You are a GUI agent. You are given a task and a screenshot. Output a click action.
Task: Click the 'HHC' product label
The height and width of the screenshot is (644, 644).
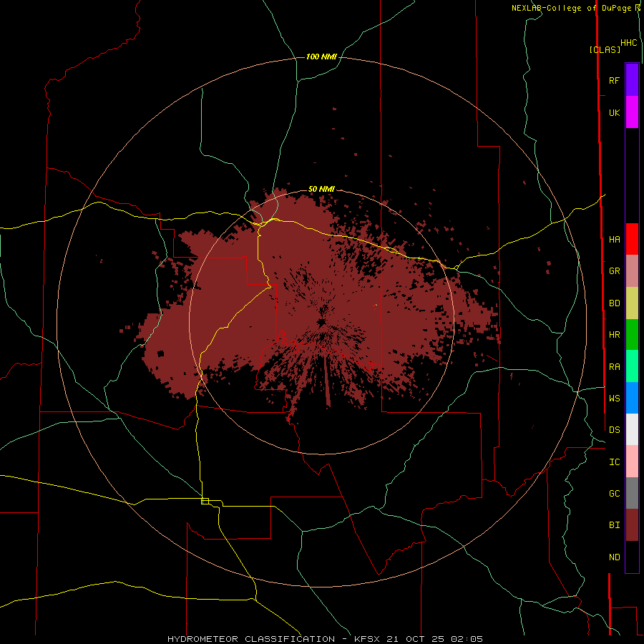pos(628,43)
